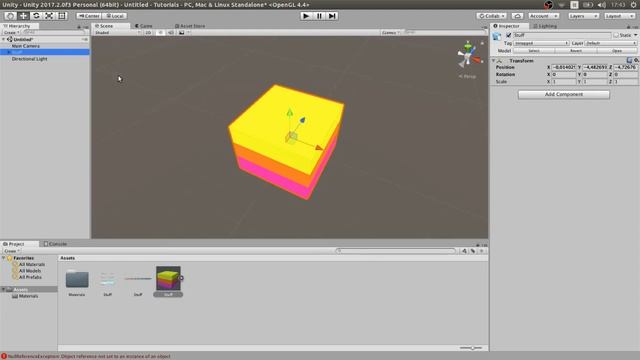Toggle handle orientation with the Local button

115,16
